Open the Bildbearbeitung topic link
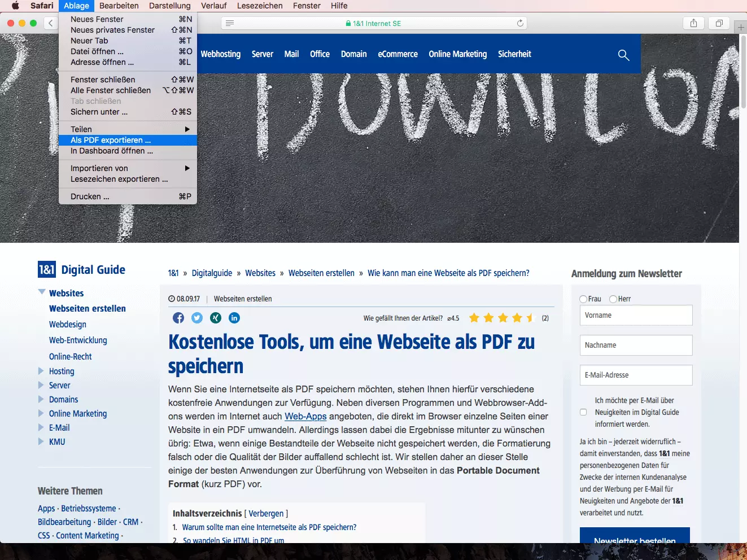The width and height of the screenshot is (747, 560). 64,522
